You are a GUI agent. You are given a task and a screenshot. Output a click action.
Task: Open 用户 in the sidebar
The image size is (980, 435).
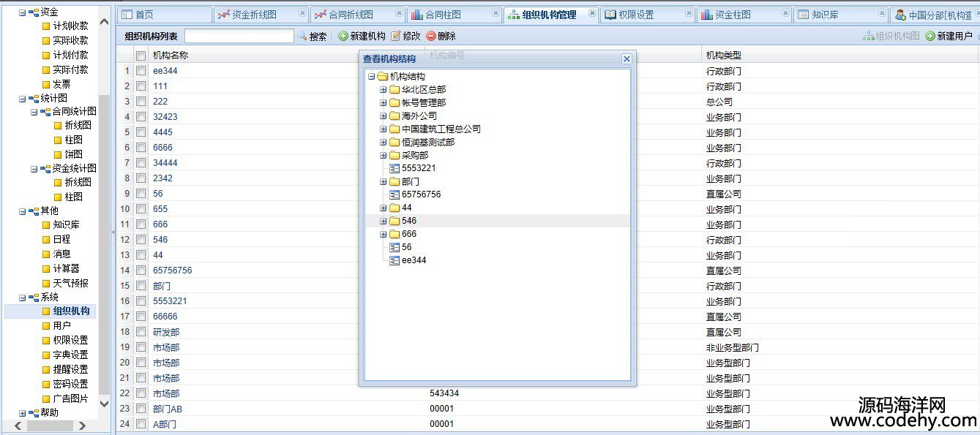tap(62, 326)
